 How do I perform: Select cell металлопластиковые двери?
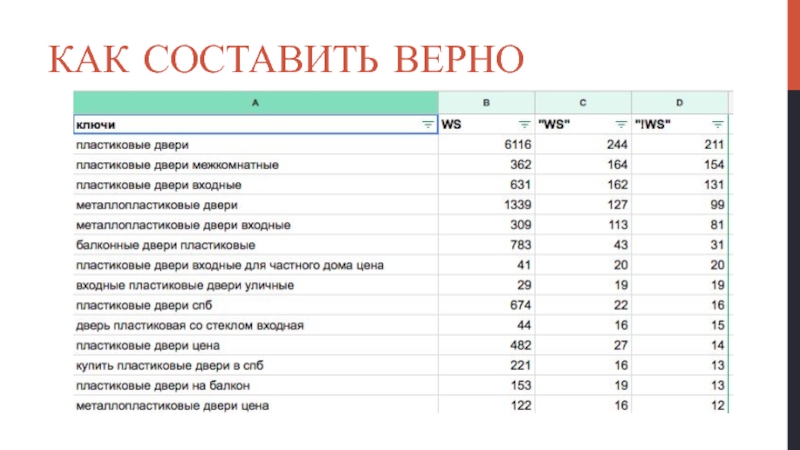tap(256, 205)
